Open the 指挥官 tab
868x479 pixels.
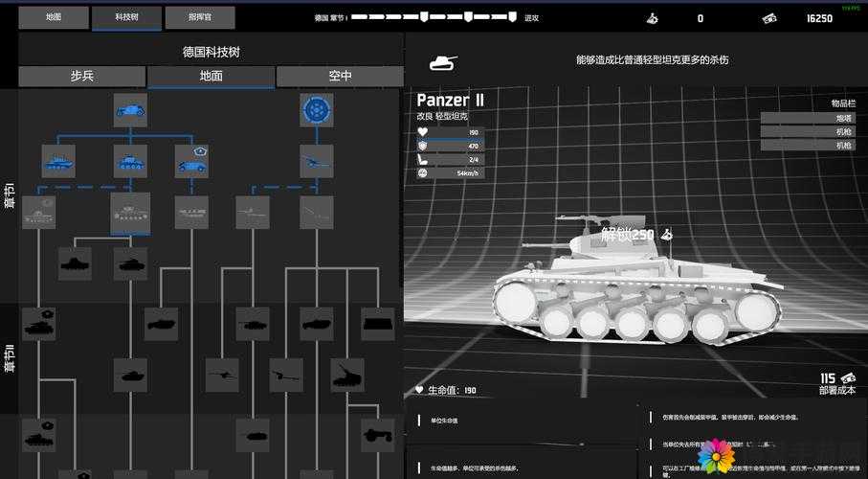pos(200,18)
